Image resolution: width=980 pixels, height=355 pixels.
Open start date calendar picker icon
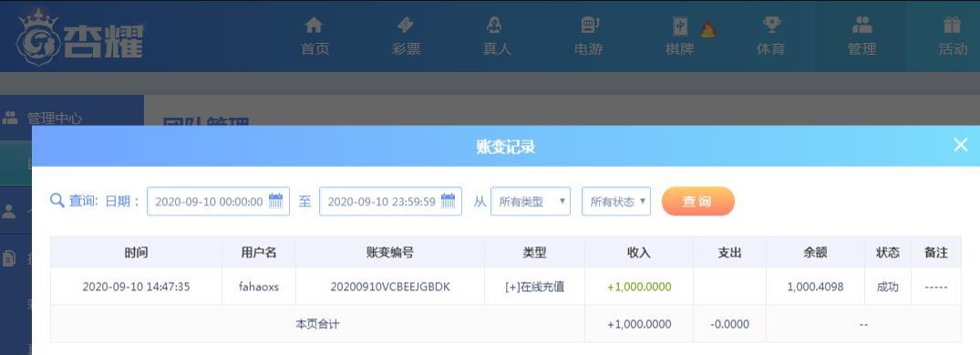pos(275,201)
